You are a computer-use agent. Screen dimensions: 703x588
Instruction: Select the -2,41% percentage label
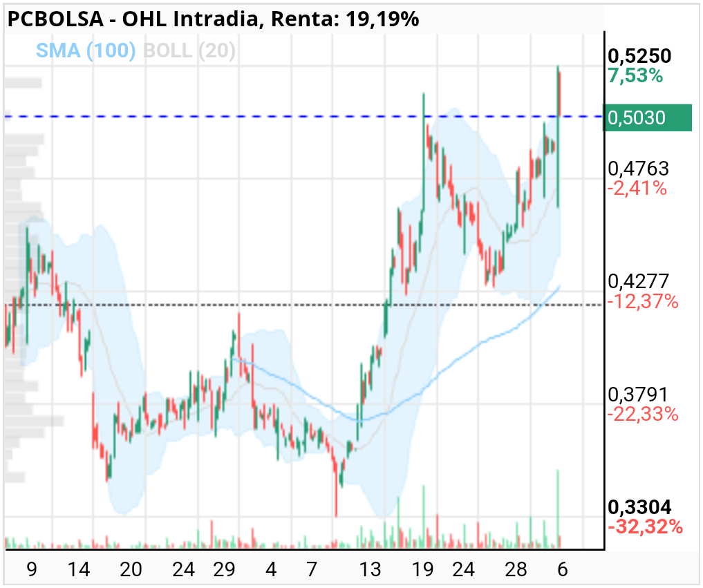click(x=637, y=188)
